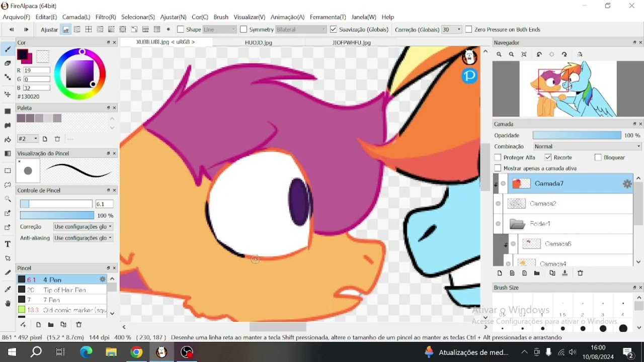Image resolution: width=644 pixels, height=362 pixels.
Task: Open the Animação(A) menu
Action: (x=287, y=17)
